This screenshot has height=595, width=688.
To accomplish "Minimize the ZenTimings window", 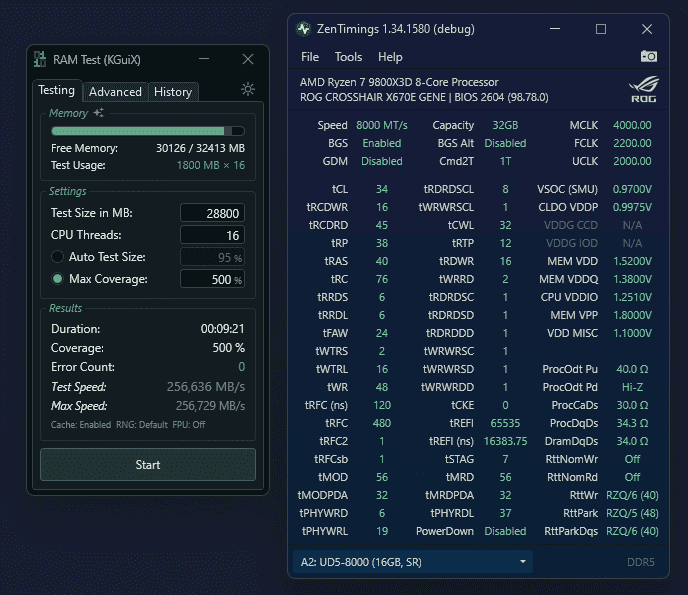I will pyautogui.click(x=555, y=29).
